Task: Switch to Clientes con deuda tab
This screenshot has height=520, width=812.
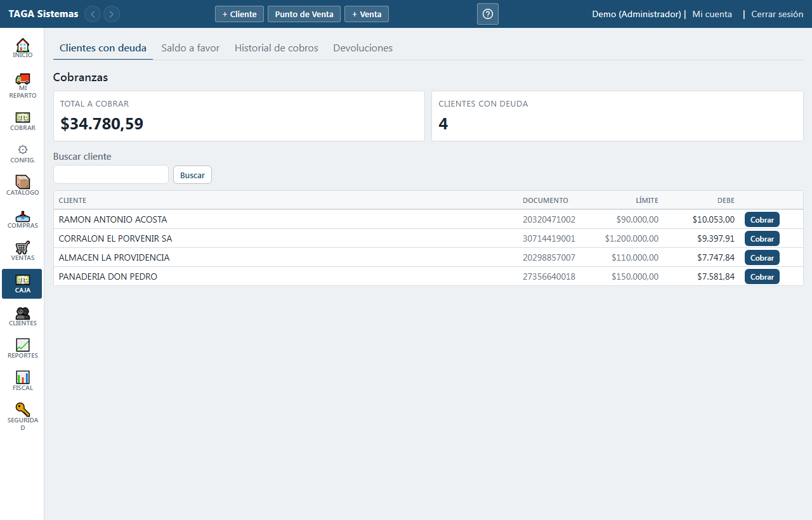Action: tap(103, 48)
